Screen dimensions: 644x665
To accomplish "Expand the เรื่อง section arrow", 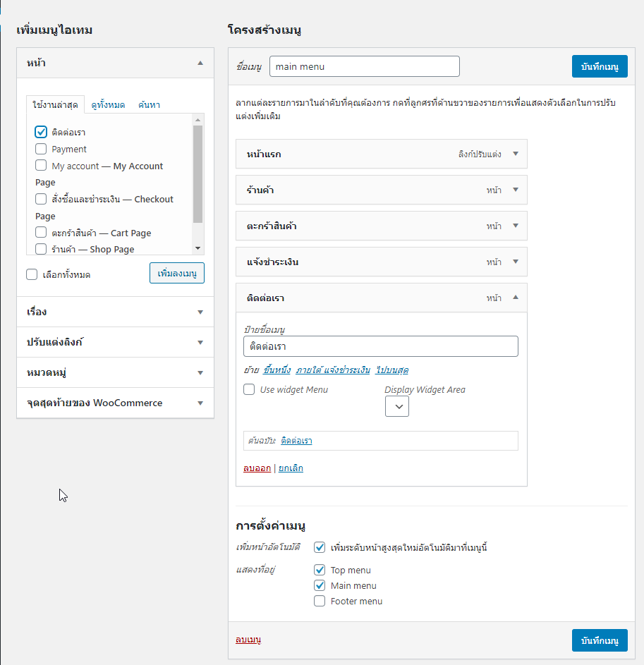I will coord(200,312).
